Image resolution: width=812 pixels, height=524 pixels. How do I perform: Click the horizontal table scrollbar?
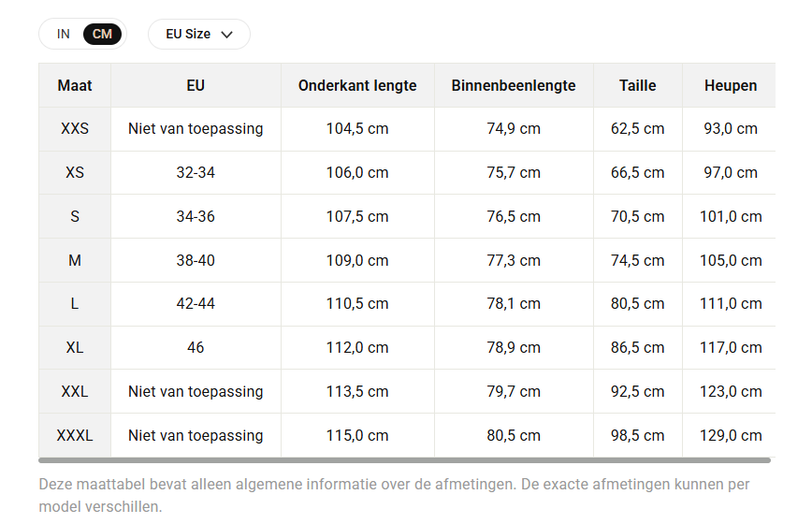[x=404, y=459]
